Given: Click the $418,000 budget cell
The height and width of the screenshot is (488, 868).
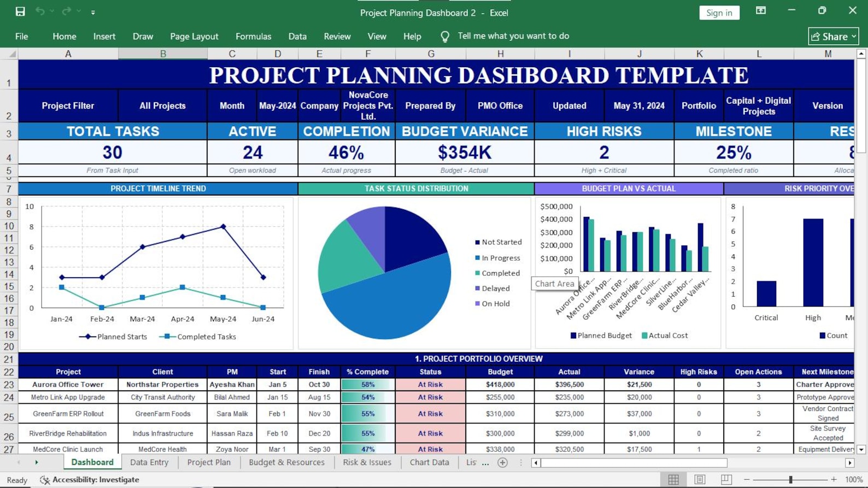Looking at the screenshot, I should pyautogui.click(x=500, y=384).
